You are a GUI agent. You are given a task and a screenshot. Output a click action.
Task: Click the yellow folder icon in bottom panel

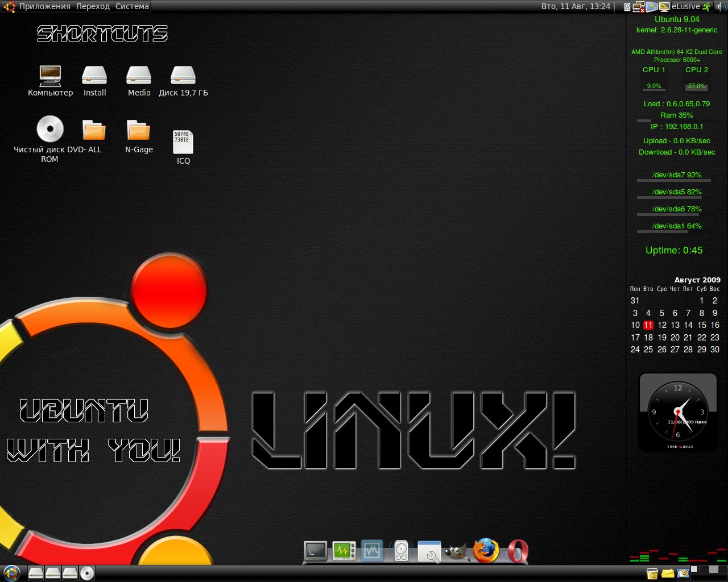coord(668,574)
